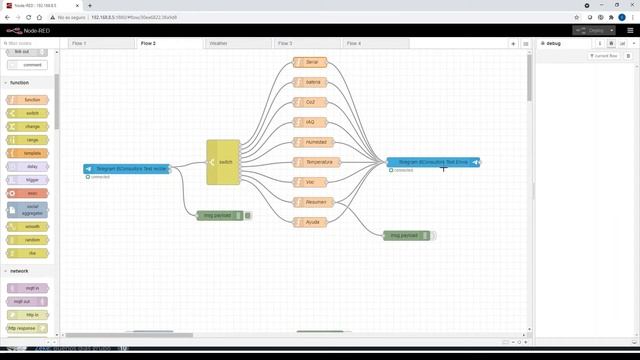Collapse the network palette category
Viewport: 640px width, 360px height.
coord(19,271)
